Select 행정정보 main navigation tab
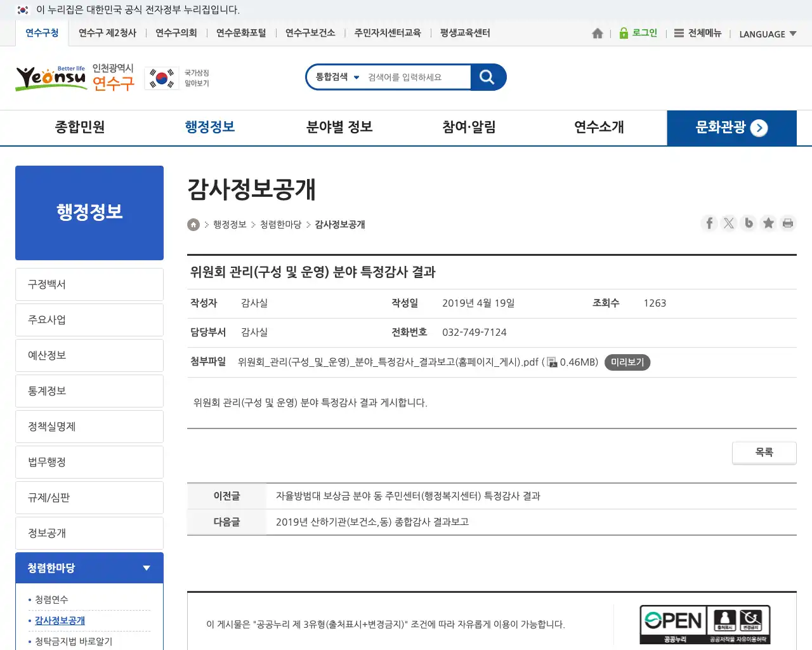This screenshot has width=812, height=650. pyautogui.click(x=210, y=128)
